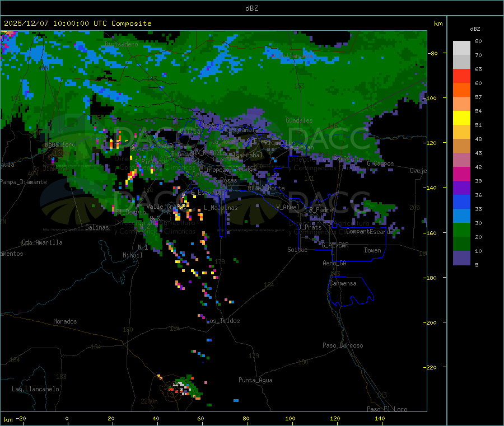This screenshot has height=426, width=504.
Task: Select the Bowen place label
Action: click(373, 250)
